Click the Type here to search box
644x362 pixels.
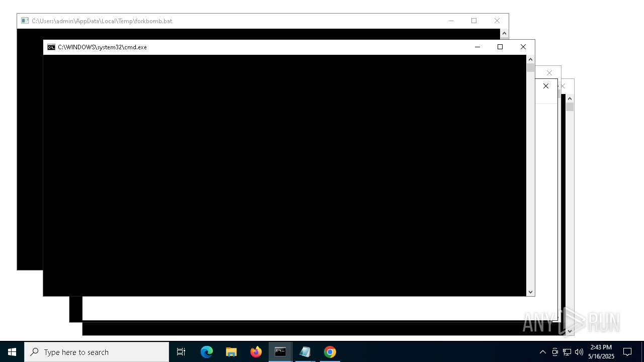coord(97,352)
